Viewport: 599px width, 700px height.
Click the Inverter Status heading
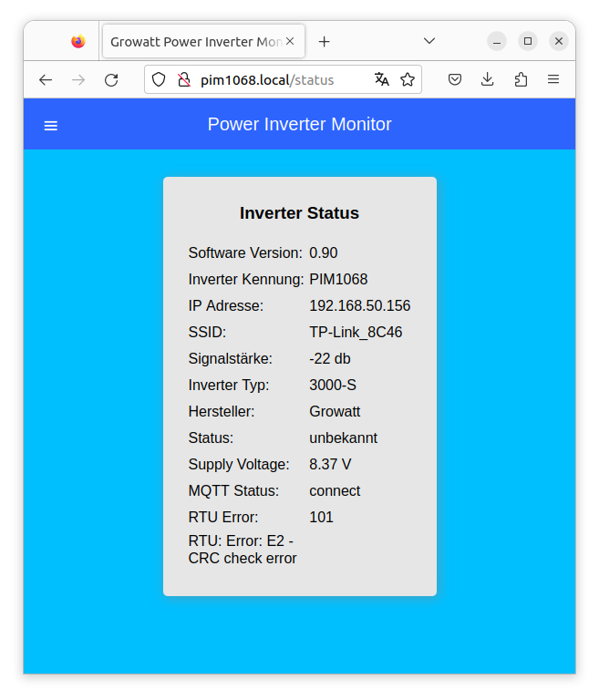coord(299,213)
